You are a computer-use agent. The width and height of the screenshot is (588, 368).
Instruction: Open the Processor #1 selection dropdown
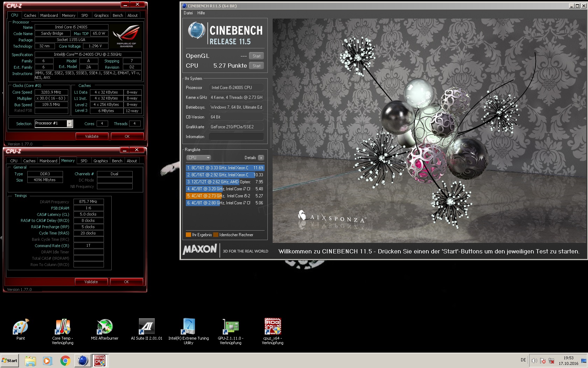[x=54, y=123]
